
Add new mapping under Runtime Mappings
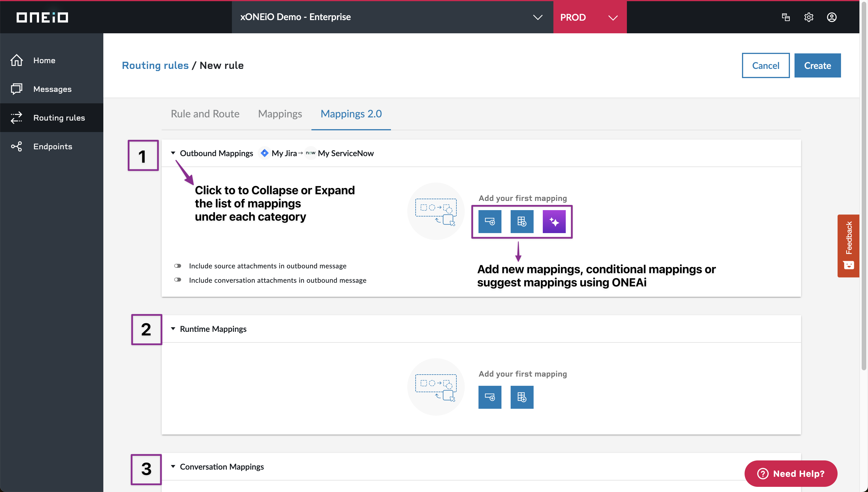tap(490, 397)
